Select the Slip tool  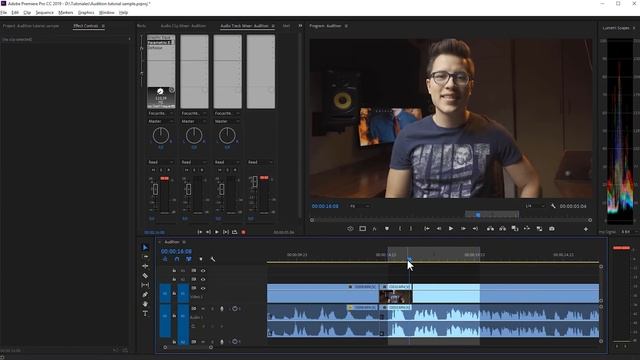pos(145,285)
